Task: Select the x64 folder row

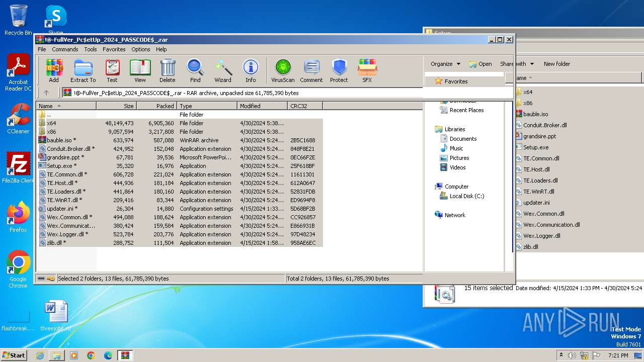Action: tap(180, 123)
